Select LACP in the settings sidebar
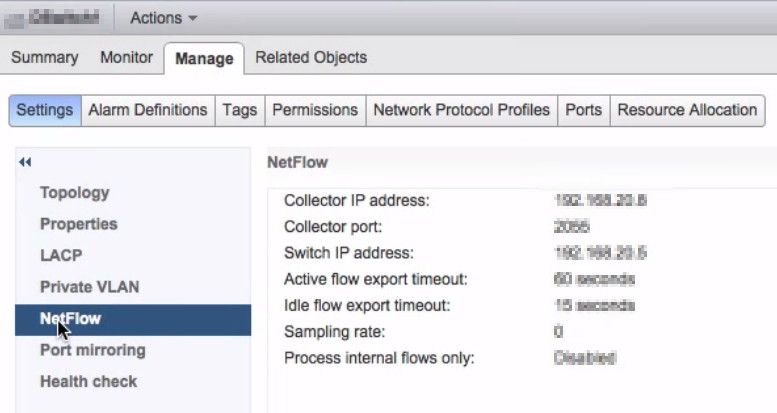The image size is (777, 413). [x=60, y=256]
